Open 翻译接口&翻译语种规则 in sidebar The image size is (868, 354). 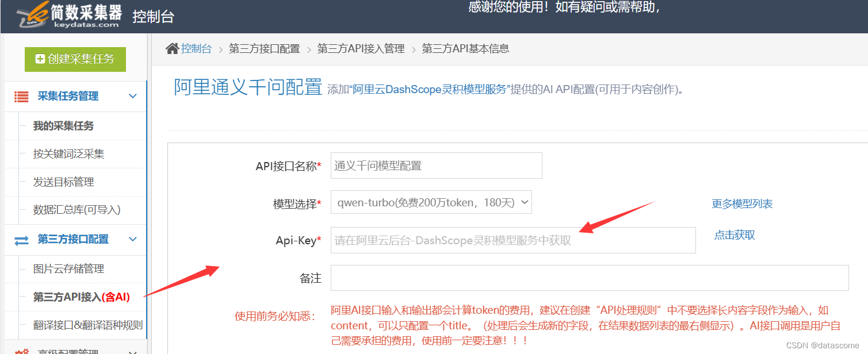pos(87,325)
